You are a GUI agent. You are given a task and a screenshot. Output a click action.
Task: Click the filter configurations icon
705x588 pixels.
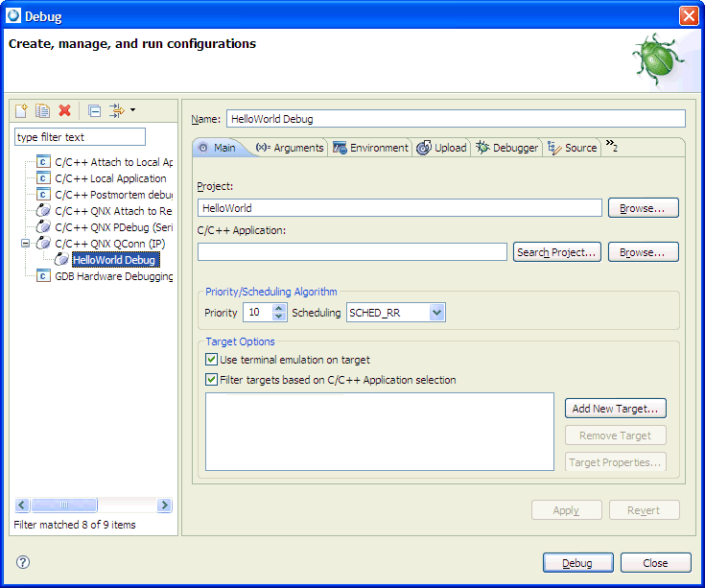click(118, 111)
